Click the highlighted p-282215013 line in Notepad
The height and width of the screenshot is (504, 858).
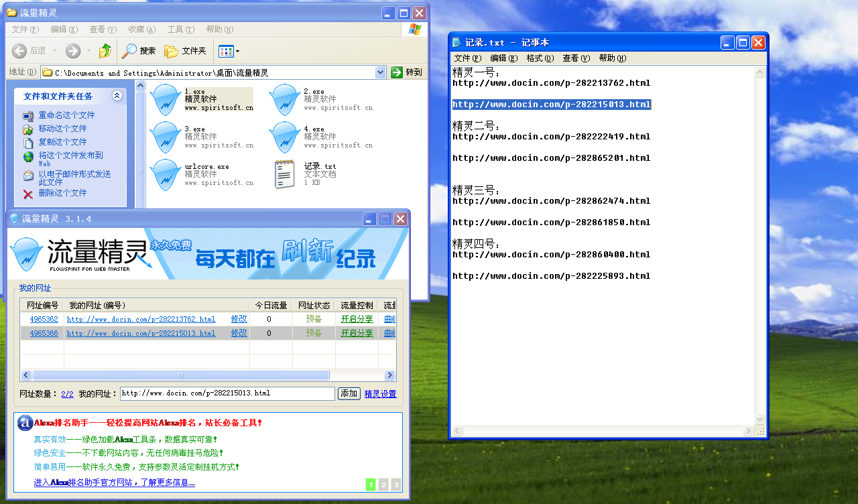click(552, 105)
